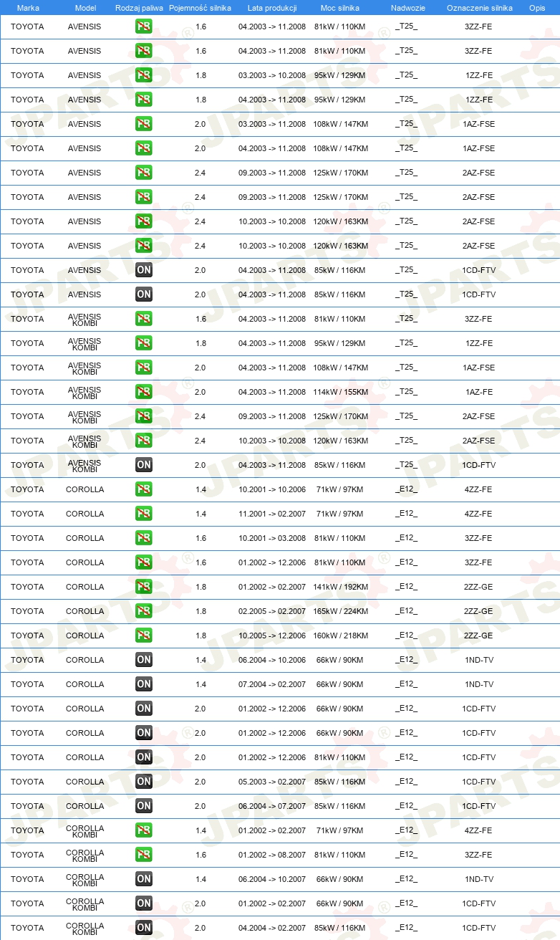
Task: Click petrol icon in Corolla Kombi 1.4 4ZZ-FE row
Action: (x=144, y=830)
